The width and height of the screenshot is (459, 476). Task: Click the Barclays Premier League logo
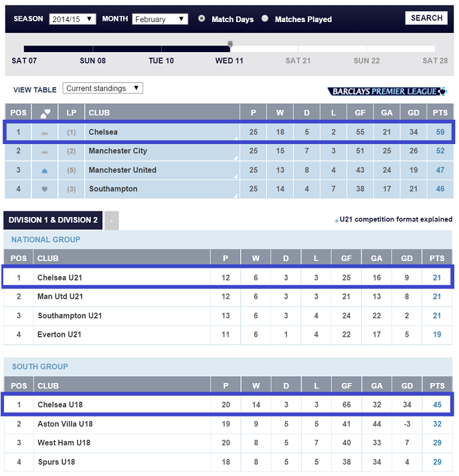click(387, 91)
